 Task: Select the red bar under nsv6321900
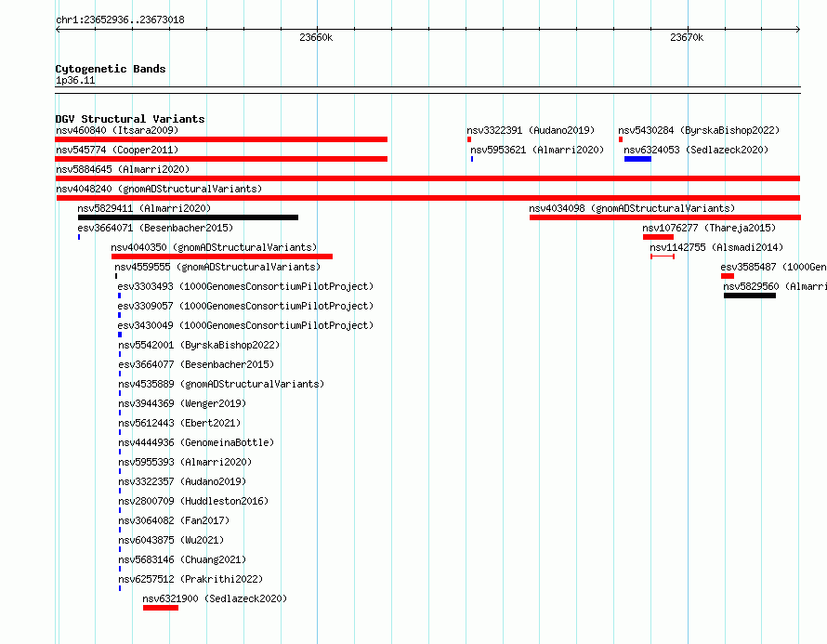(x=161, y=608)
